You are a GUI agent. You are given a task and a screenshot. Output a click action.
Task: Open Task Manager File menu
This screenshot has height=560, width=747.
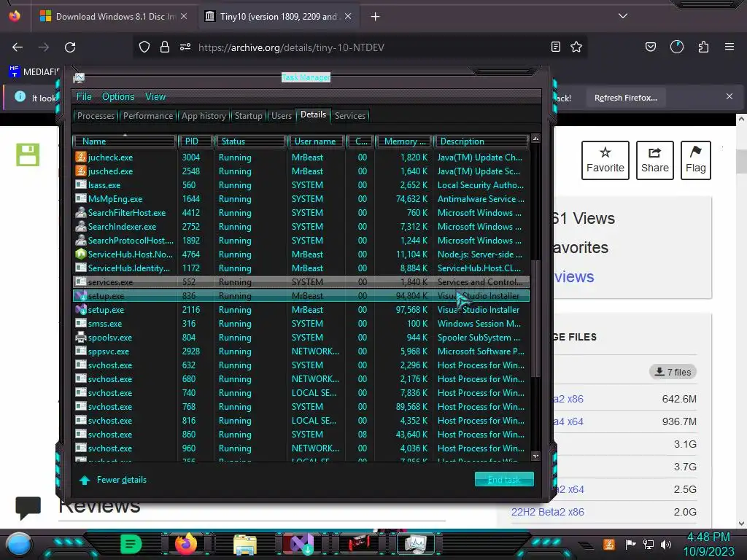click(x=84, y=97)
